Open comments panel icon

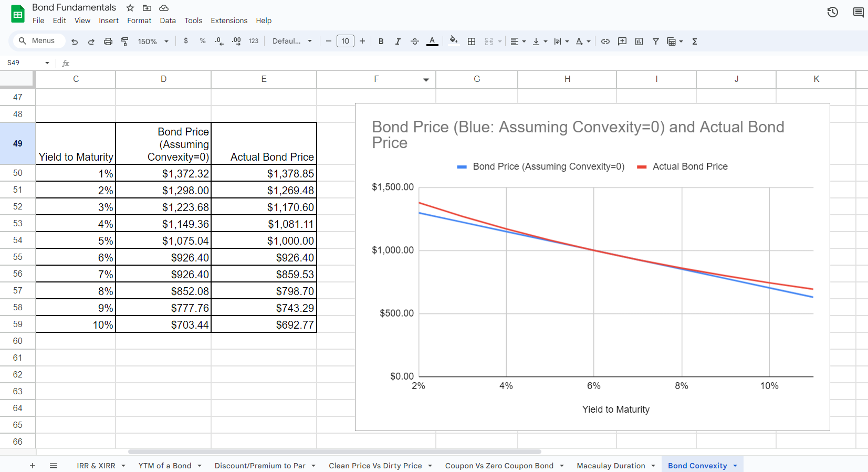tap(859, 12)
